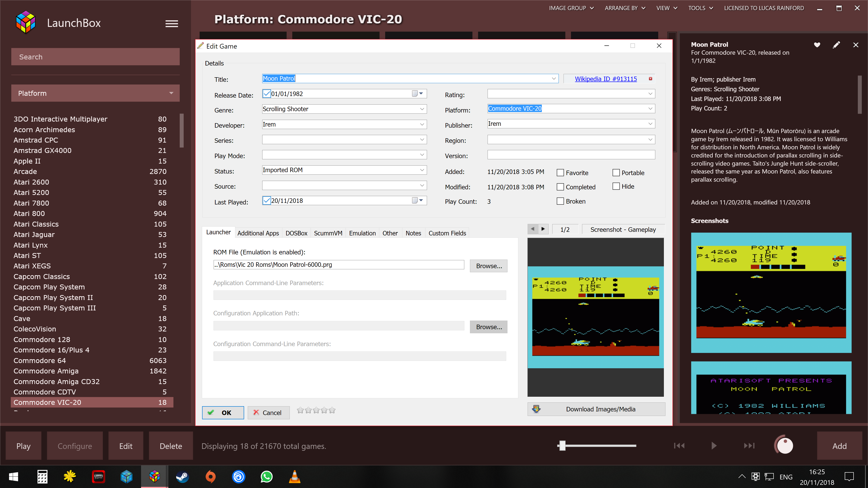The width and height of the screenshot is (868, 488).
Task: Open Calculator from the taskbar
Action: pyautogui.click(x=42, y=477)
